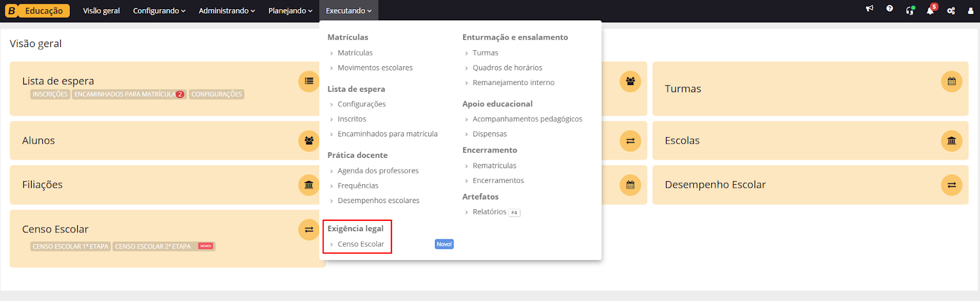Open Encaminhados para matrícula menu item
Image resolution: width=980 pixels, height=301 pixels.
(387, 134)
